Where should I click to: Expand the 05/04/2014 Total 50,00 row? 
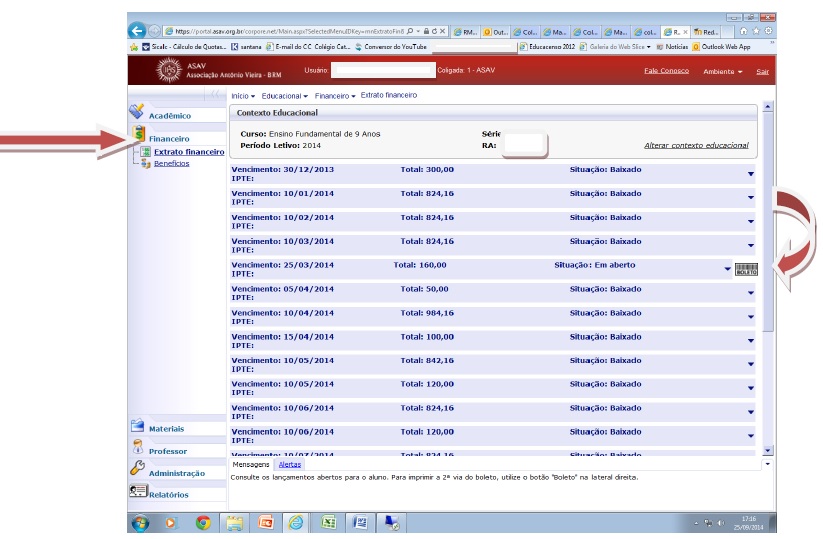click(x=751, y=293)
